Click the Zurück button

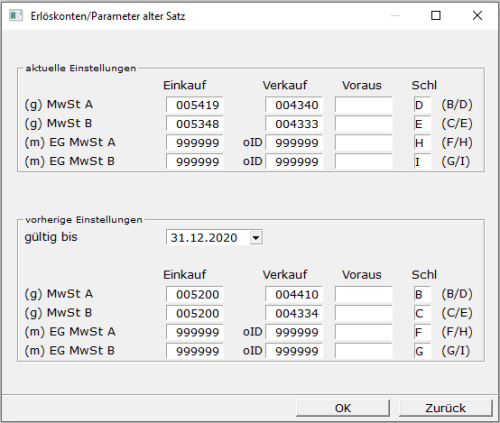(445, 408)
